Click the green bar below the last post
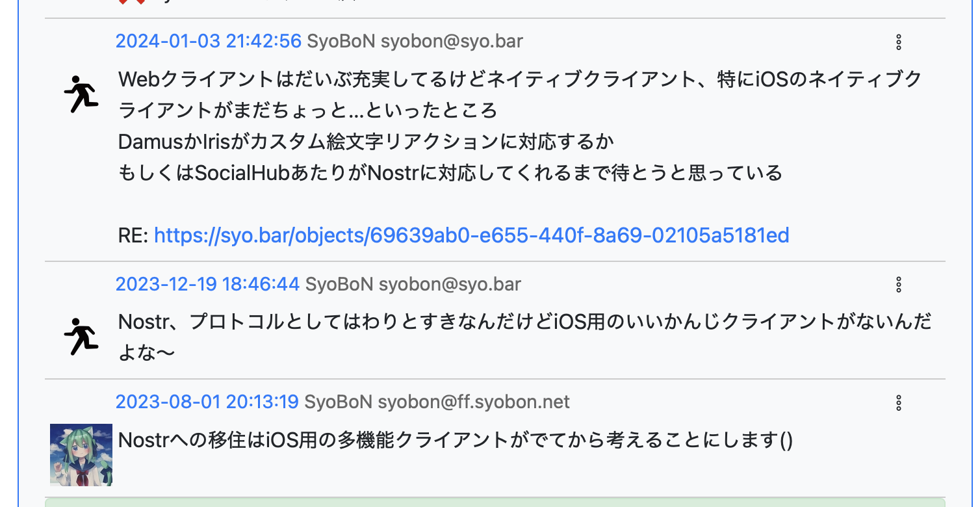This screenshot has width=980, height=507. [494, 502]
